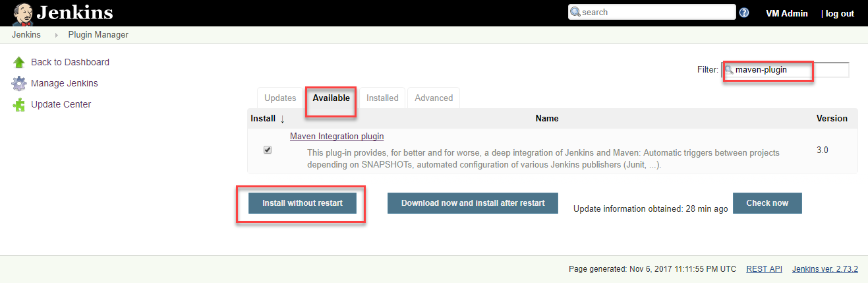The image size is (868, 283).
Task: Sort by the Install column arrow
Action: pos(282,119)
